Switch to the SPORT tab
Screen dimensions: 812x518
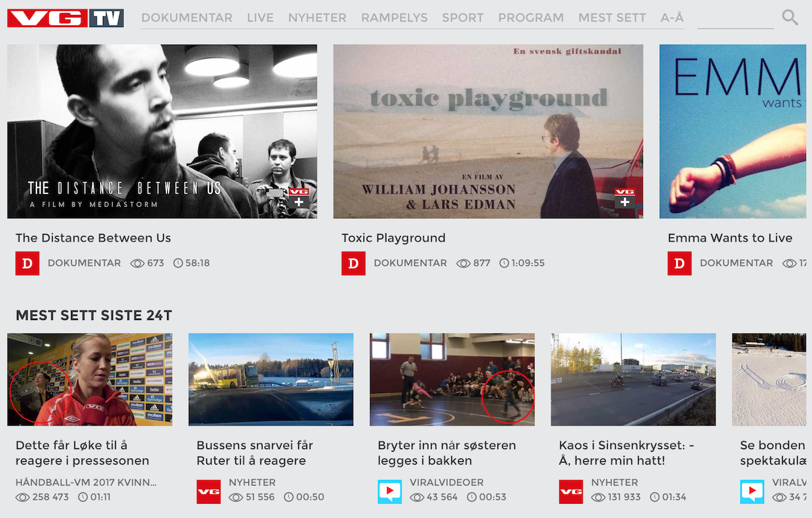click(463, 18)
